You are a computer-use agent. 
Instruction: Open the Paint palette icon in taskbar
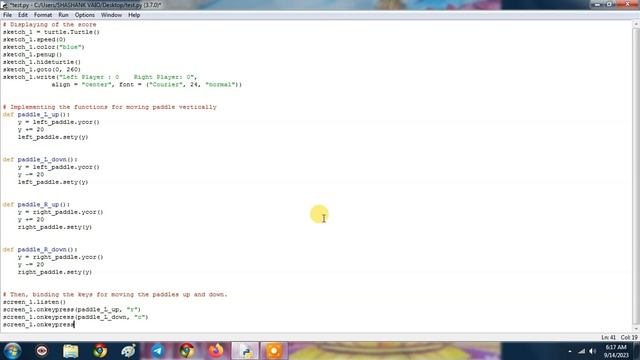(129, 351)
